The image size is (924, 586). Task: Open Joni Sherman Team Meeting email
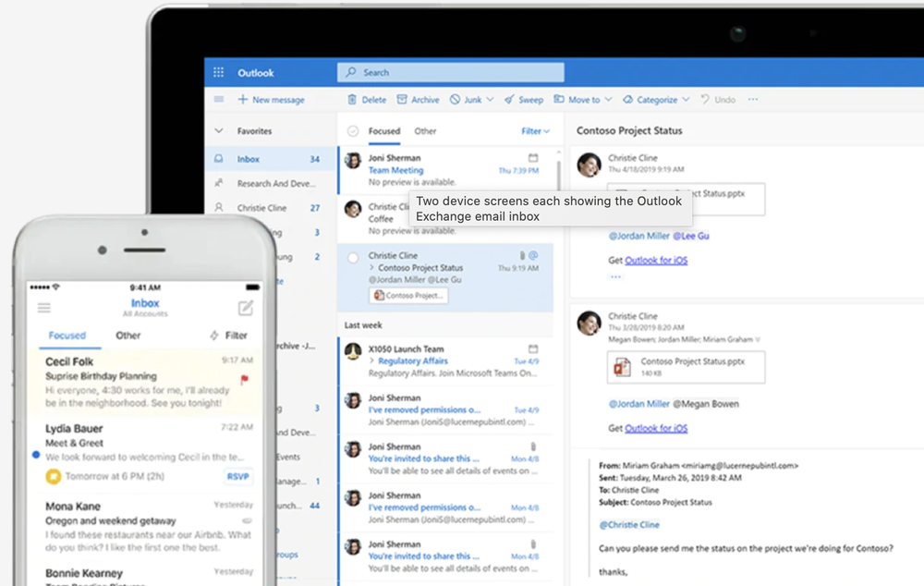(x=446, y=170)
